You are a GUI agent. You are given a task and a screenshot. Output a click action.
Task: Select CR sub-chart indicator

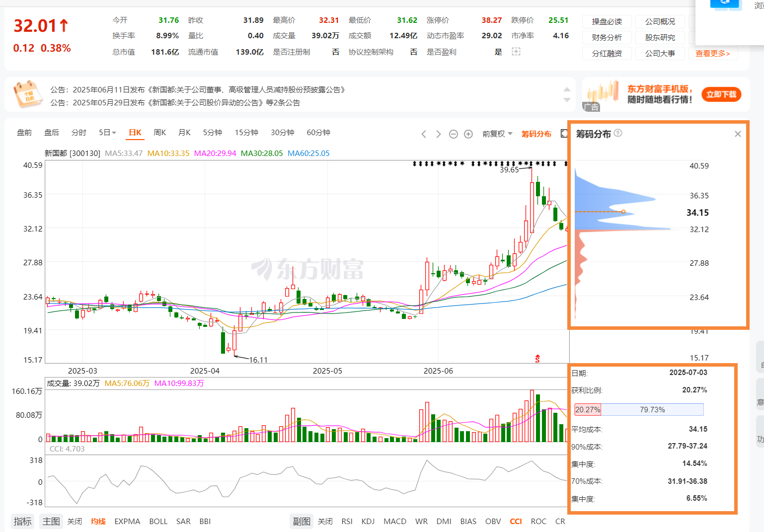pyautogui.click(x=560, y=522)
